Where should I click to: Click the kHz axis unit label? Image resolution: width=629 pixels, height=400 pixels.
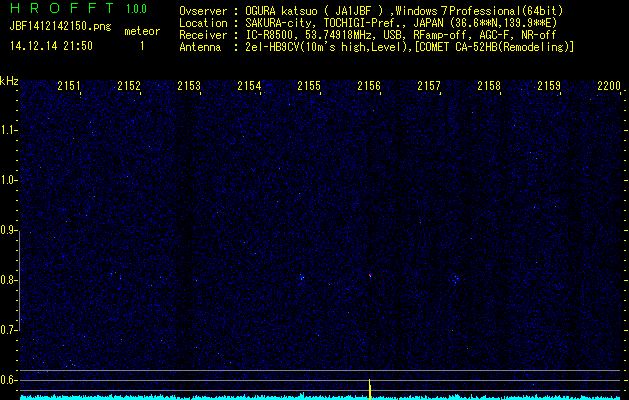9,81
